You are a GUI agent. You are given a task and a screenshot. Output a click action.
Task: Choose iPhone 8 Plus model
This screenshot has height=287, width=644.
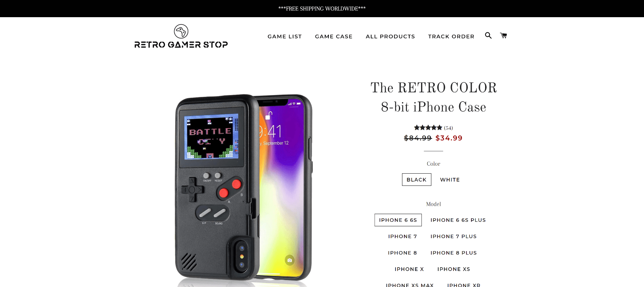[454, 253]
